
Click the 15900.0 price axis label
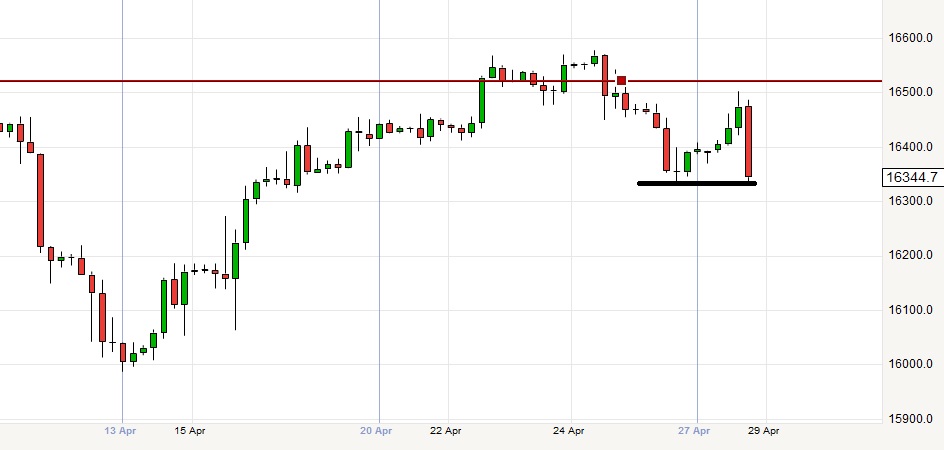(912, 418)
